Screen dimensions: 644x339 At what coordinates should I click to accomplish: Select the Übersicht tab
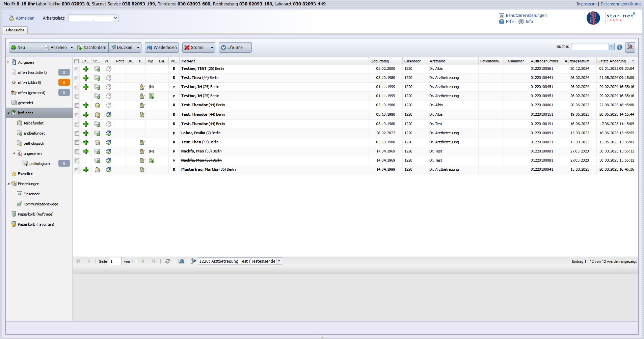15,30
